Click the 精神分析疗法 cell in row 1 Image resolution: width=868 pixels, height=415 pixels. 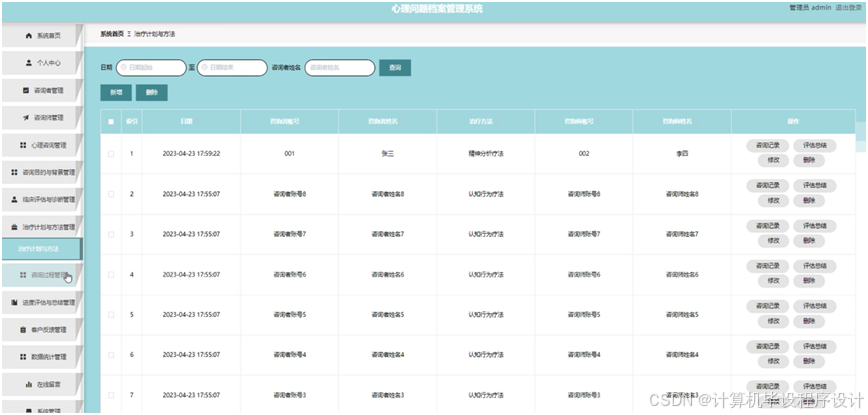coord(485,154)
